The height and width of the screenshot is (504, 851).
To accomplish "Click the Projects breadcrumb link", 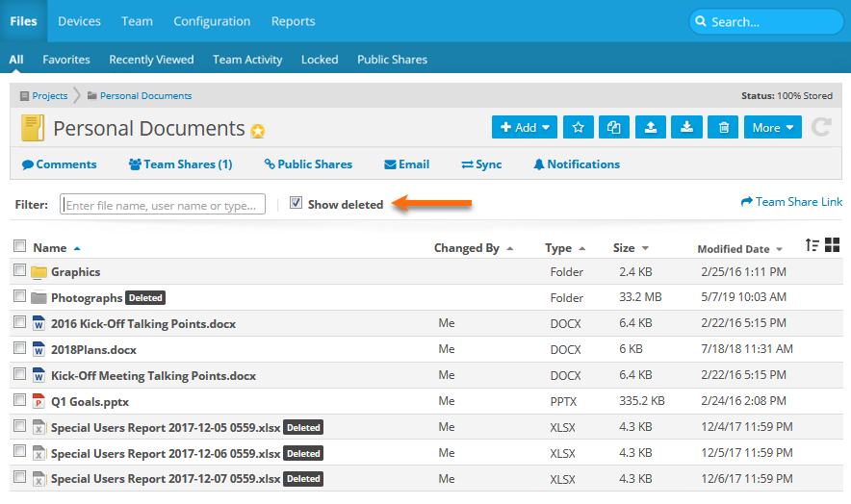I will [x=49, y=96].
